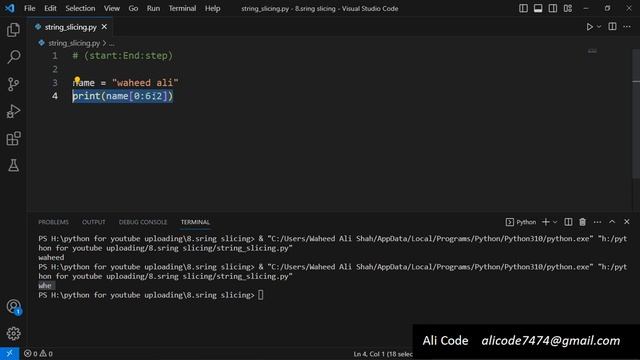
Task: Click string_slicing.py in the breadcrumb
Action: click(x=73, y=43)
